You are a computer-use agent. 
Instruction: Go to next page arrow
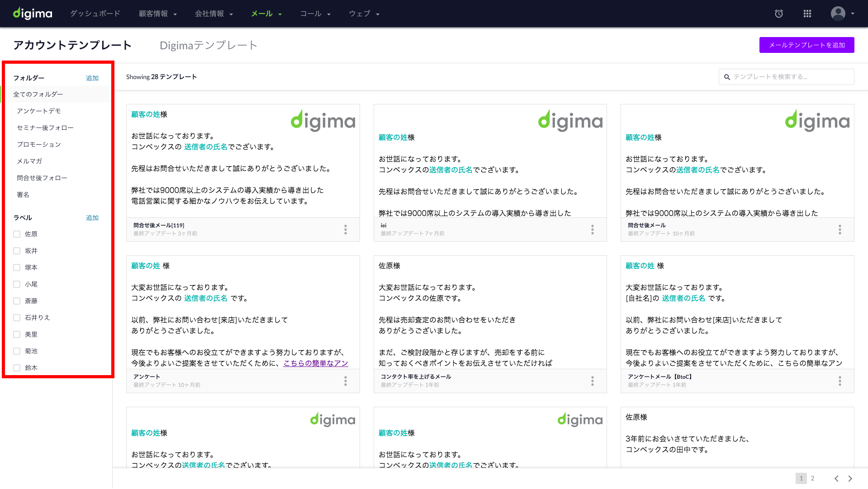850,479
